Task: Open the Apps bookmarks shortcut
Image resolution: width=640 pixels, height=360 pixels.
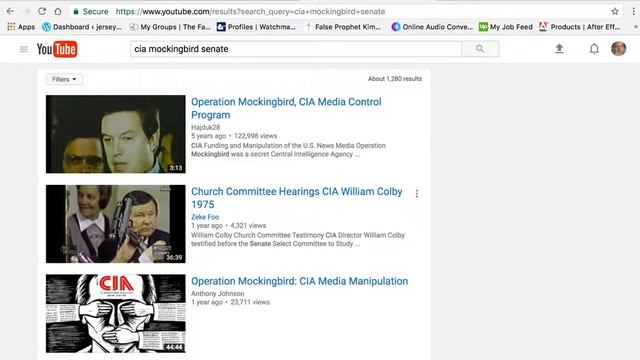Action: [x=21, y=27]
